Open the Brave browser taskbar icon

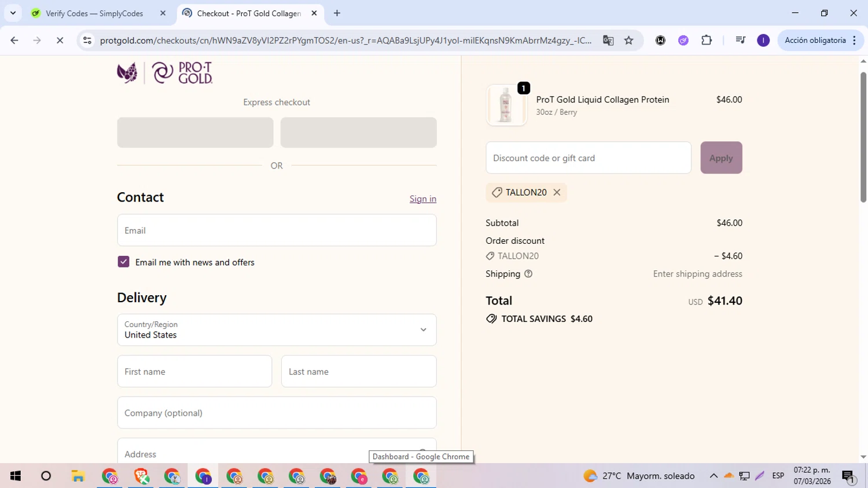(141, 476)
